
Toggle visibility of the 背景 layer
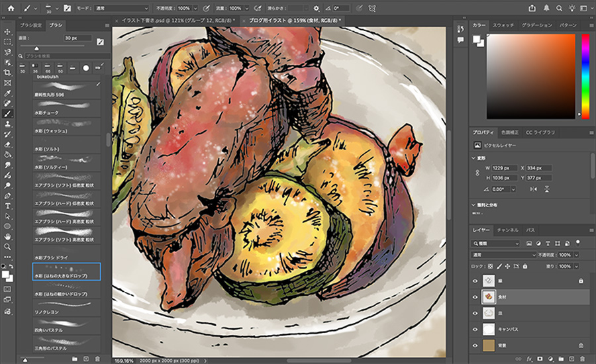(475, 345)
